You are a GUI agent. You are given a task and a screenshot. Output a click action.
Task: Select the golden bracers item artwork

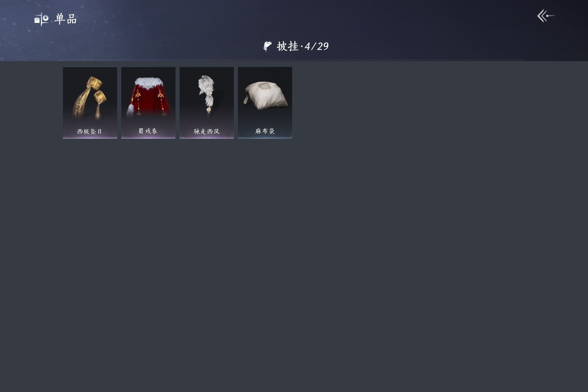[x=90, y=97]
